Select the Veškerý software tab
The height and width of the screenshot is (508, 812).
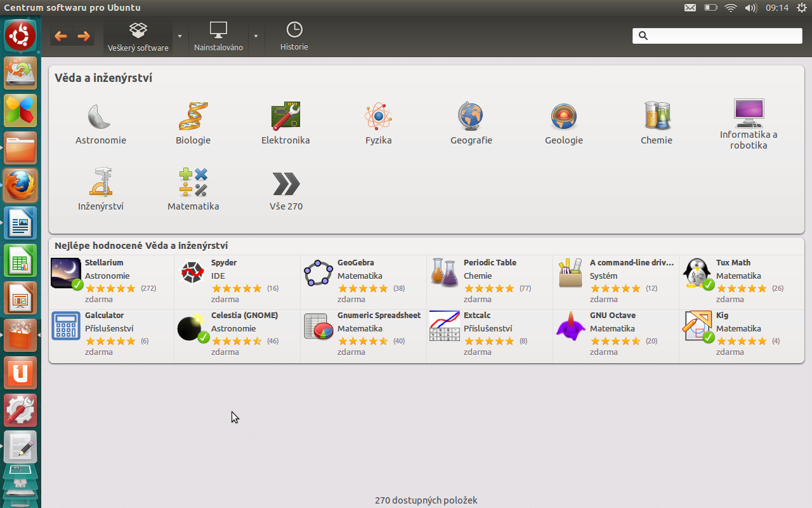tap(138, 37)
